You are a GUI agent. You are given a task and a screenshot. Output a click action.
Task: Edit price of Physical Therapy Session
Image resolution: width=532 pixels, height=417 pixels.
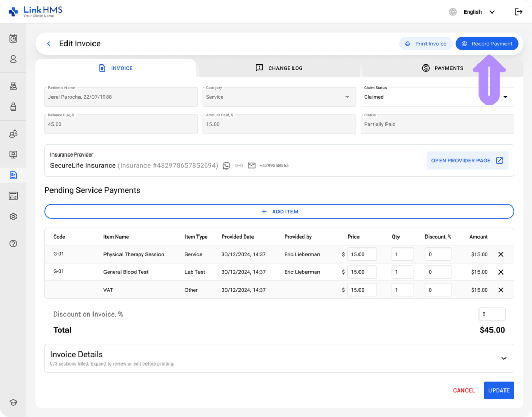click(x=362, y=254)
